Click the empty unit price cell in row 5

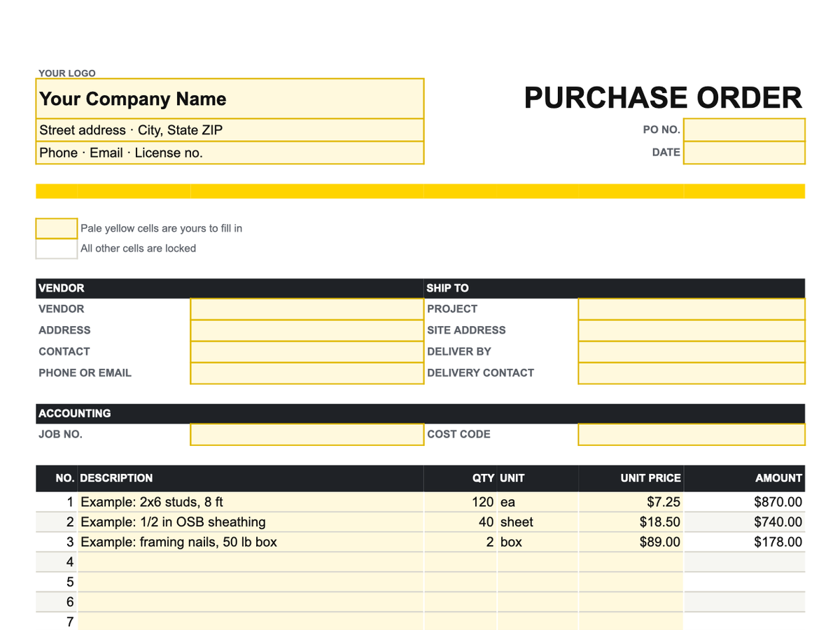click(x=631, y=582)
